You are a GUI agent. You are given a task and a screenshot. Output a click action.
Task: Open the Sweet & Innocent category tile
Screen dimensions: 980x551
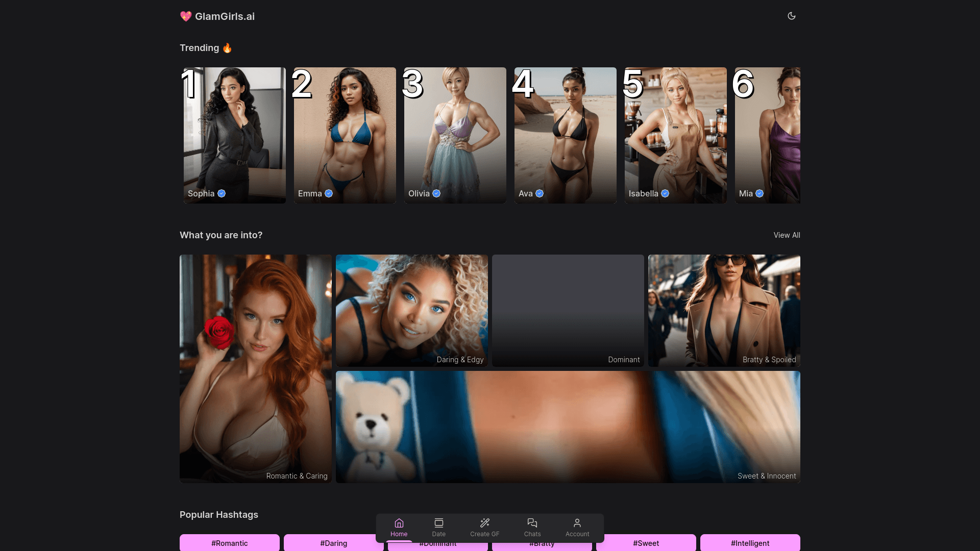click(568, 427)
